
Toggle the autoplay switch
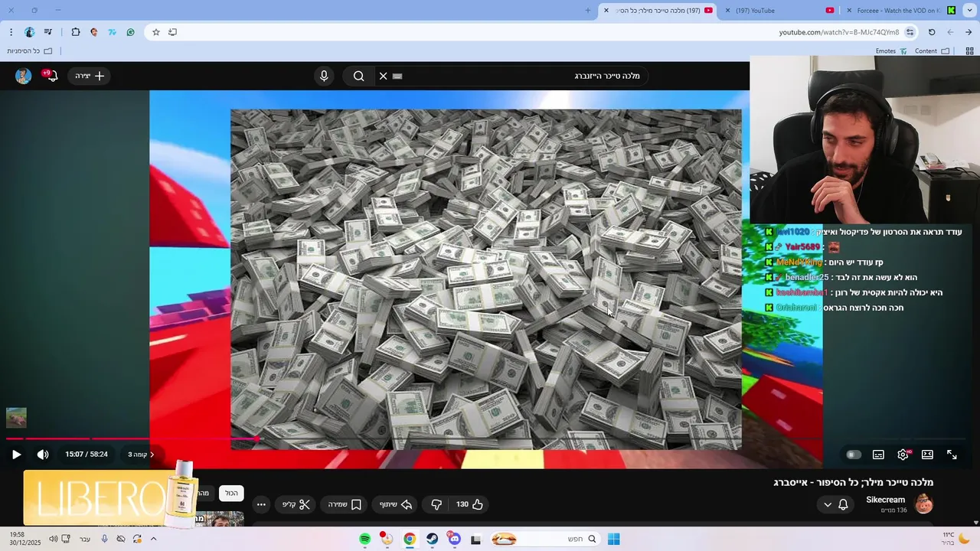point(853,455)
